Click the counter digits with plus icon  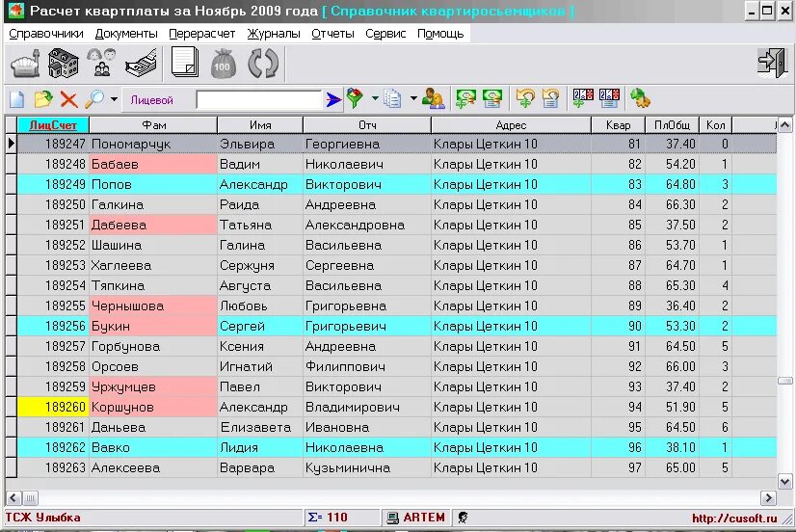582,98
